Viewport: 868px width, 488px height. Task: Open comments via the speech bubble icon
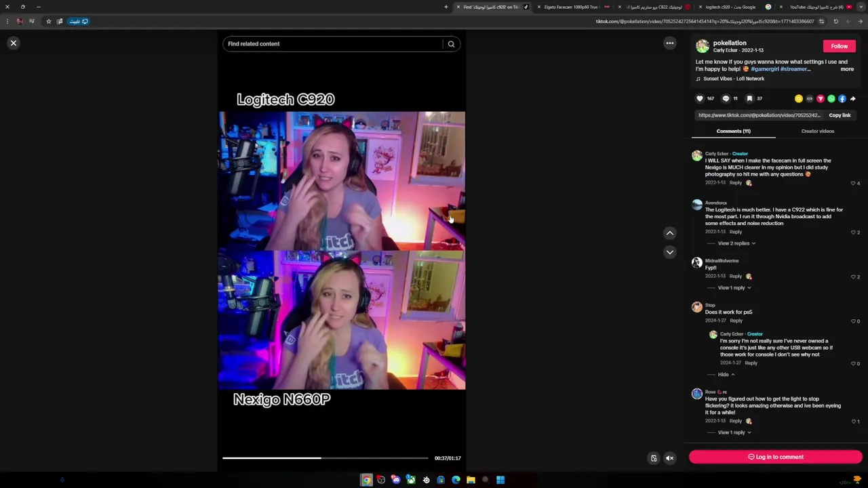click(x=725, y=99)
